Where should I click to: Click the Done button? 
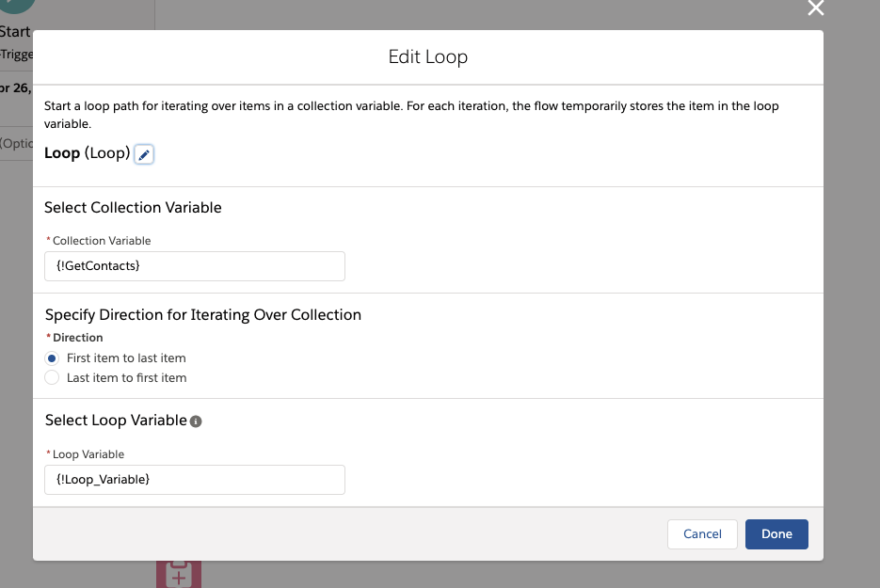tap(776, 534)
